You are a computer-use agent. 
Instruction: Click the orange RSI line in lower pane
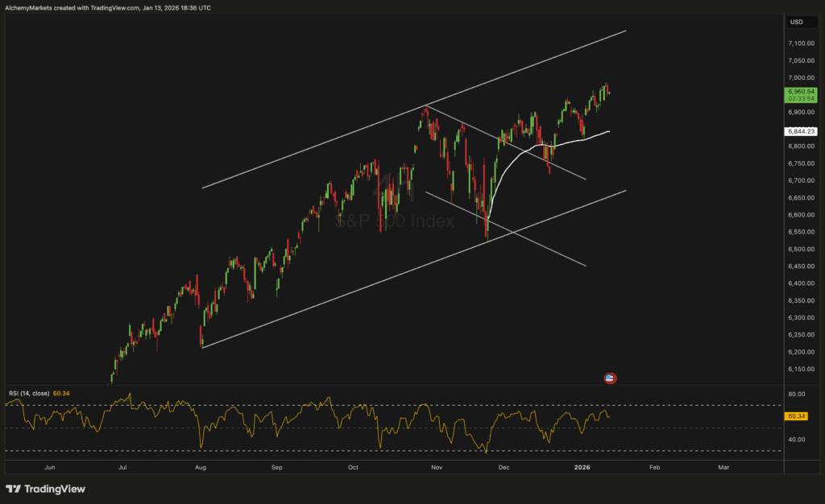[242, 413]
